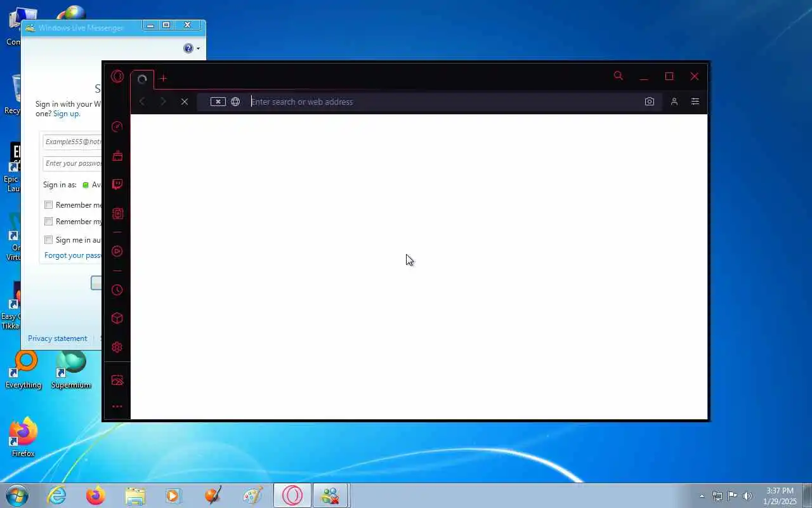Image resolution: width=812 pixels, height=508 pixels.
Task: Open the Action Center flag icon
Action: pyautogui.click(x=732, y=496)
